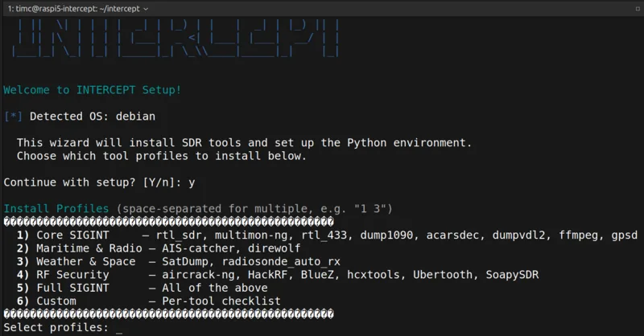Open the terminal tab title dropdown chevron
644x336 pixels.
146,9
